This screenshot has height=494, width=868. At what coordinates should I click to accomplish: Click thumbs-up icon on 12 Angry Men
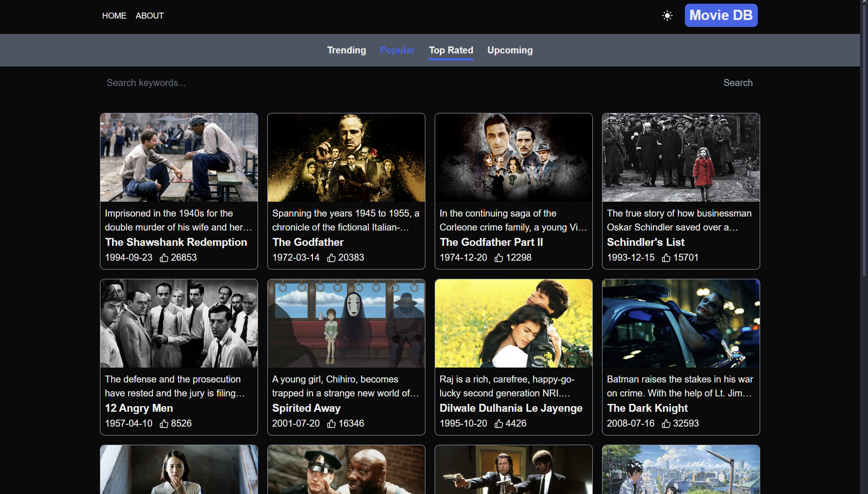tap(164, 424)
